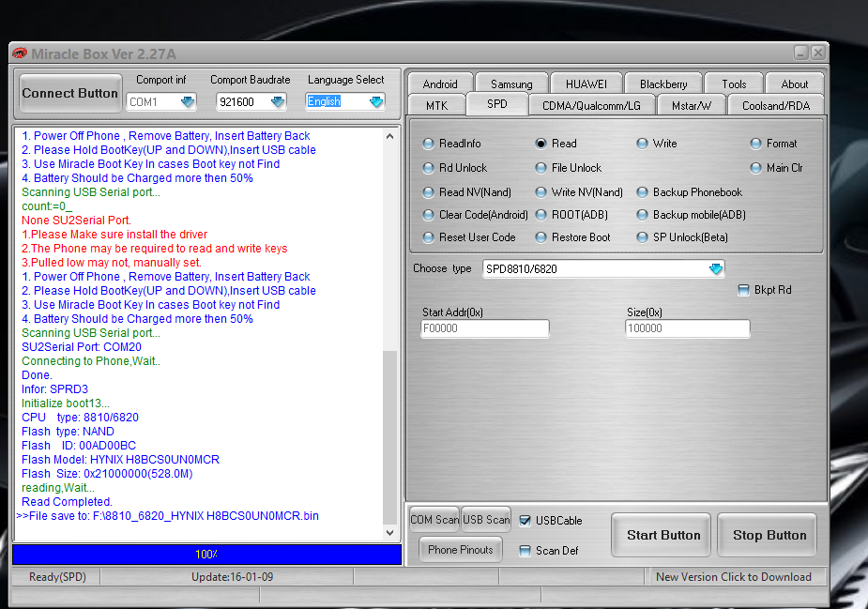Click the None SU2Serial Port. error line
The image size is (868, 609).
pyautogui.click(x=76, y=221)
